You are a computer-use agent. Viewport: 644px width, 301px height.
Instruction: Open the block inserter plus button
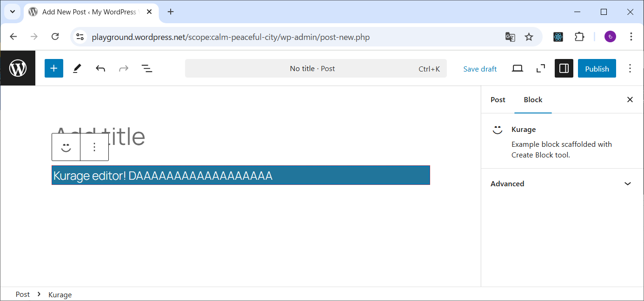coord(54,68)
